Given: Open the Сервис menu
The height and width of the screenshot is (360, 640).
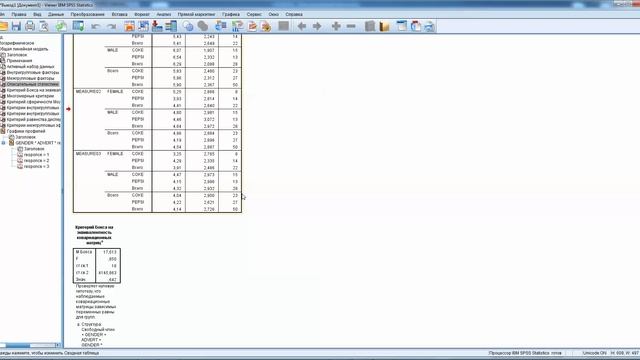Looking at the screenshot, I should (254, 14).
